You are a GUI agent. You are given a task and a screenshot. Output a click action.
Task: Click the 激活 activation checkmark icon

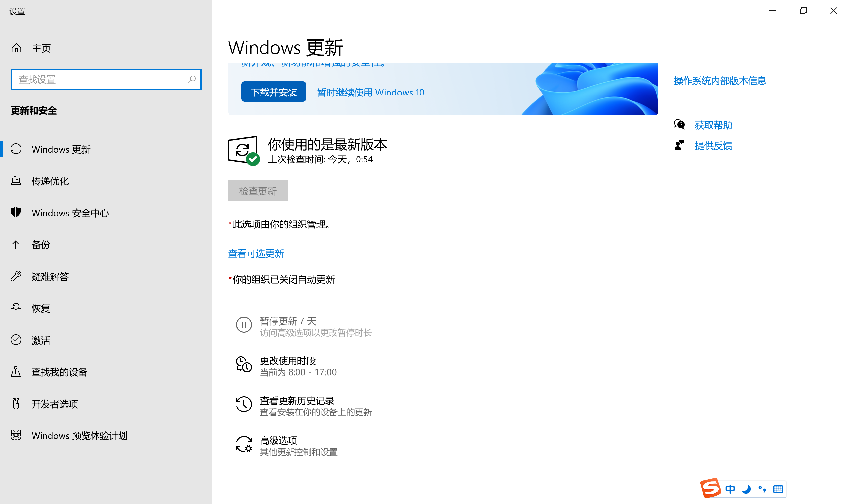[15, 340]
